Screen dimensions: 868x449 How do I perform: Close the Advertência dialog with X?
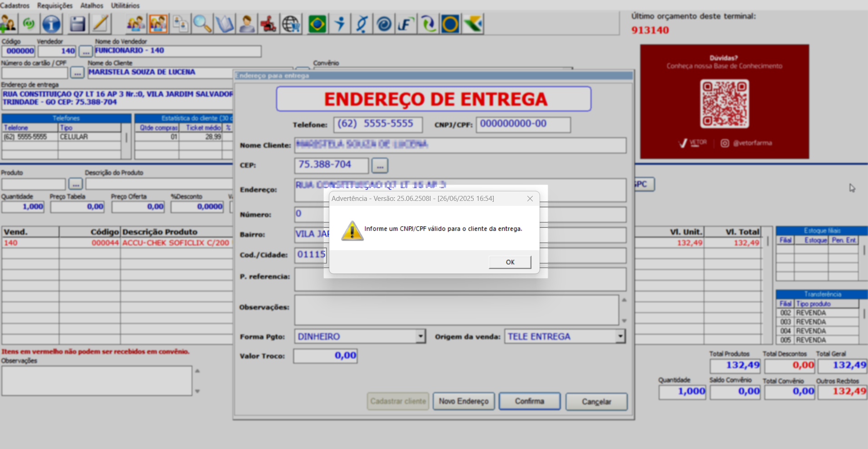click(x=530, y=199)
